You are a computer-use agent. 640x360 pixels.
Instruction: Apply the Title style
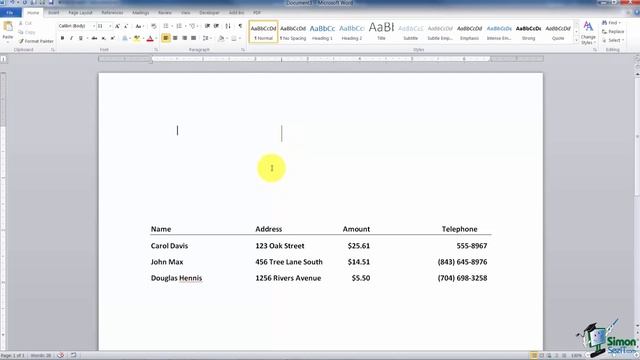tap(381, 32)
